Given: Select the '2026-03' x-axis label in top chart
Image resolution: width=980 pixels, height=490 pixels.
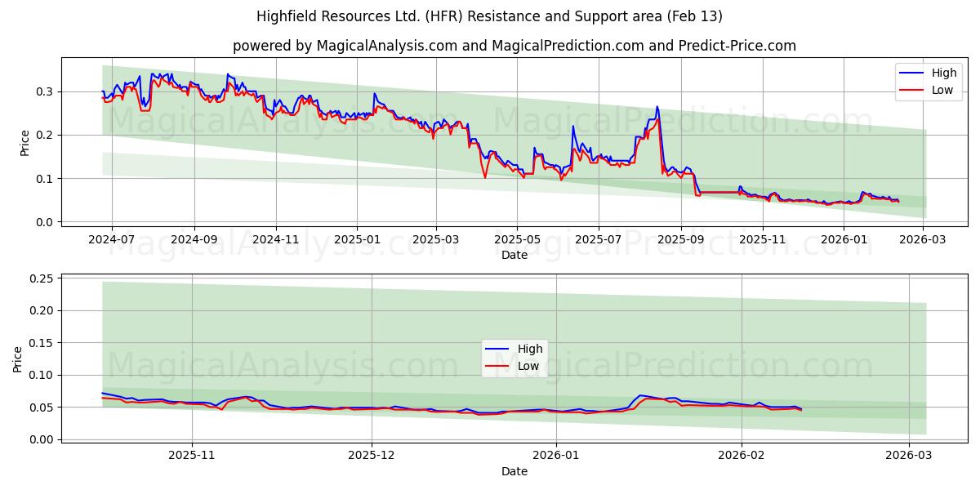Looking at the screenshot, I should [923, 239].
